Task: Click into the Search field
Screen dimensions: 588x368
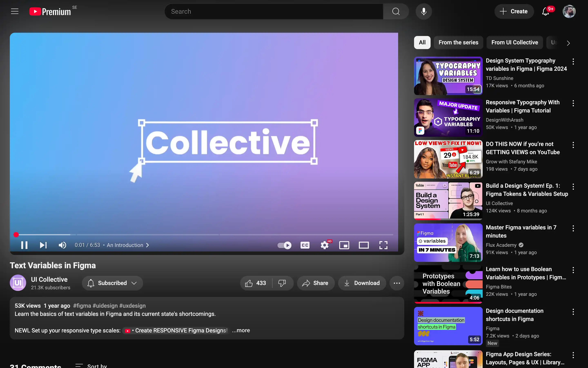Action: coord(274,11)
